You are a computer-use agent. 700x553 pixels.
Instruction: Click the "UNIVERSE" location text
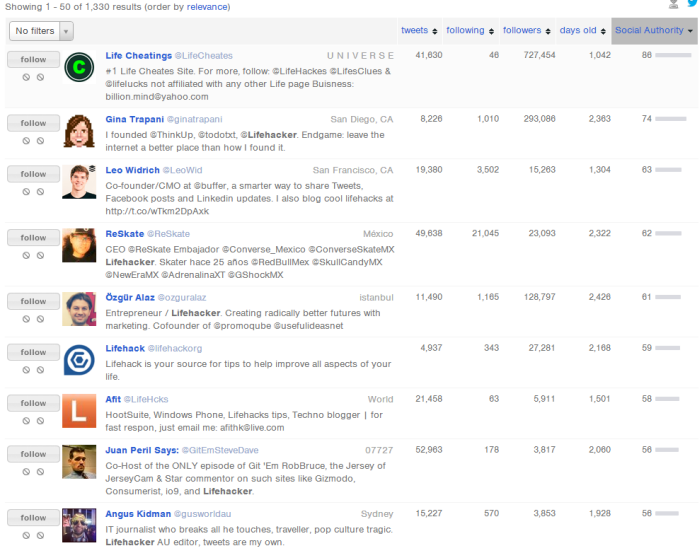360,56
